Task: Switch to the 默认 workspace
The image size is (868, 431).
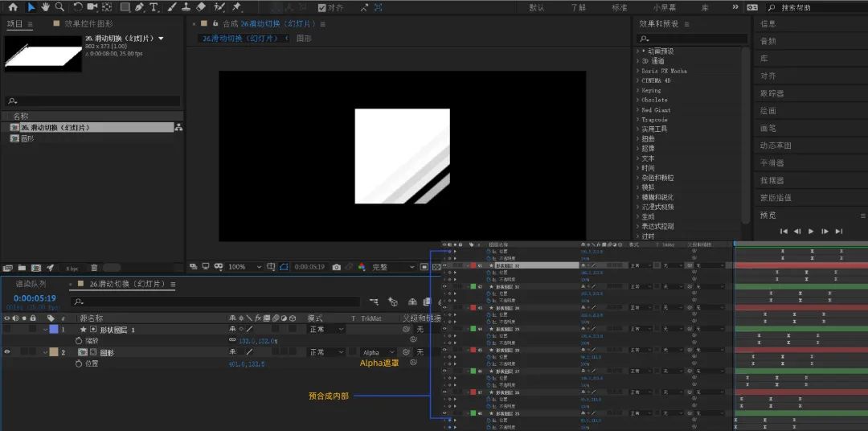Action: (536, 8)
